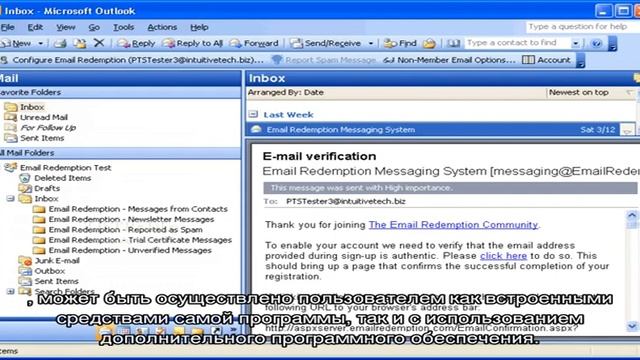Screen dimensions: 640x360
Task: Click the New mail button
Action: (16, 43)
